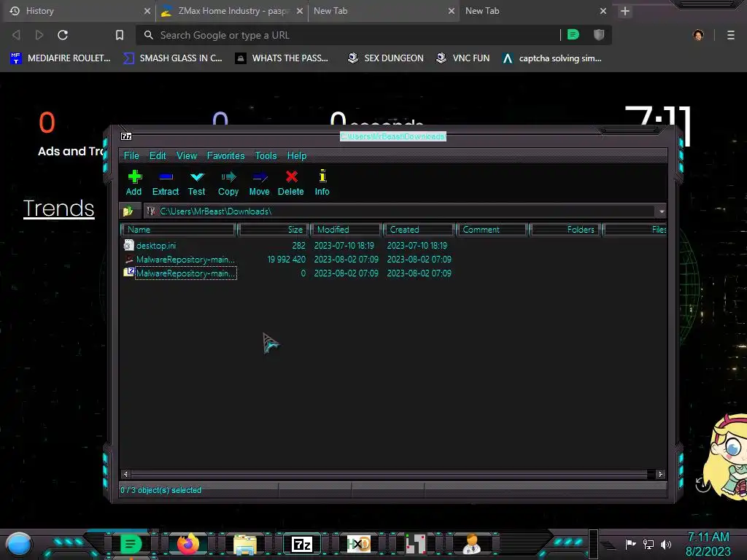
Task: Open the Help menu
Action: [297, 156]
